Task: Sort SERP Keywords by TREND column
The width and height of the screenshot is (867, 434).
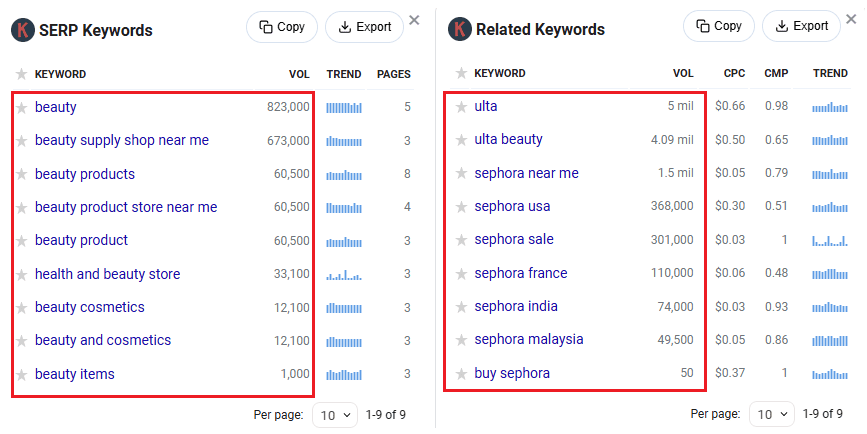Action: (344, 74)
